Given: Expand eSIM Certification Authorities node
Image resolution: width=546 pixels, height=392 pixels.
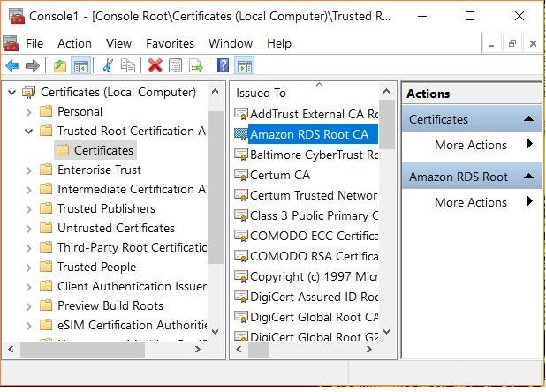Looking at the screenshot, I should pyautogui.click(x=29, y=326).
